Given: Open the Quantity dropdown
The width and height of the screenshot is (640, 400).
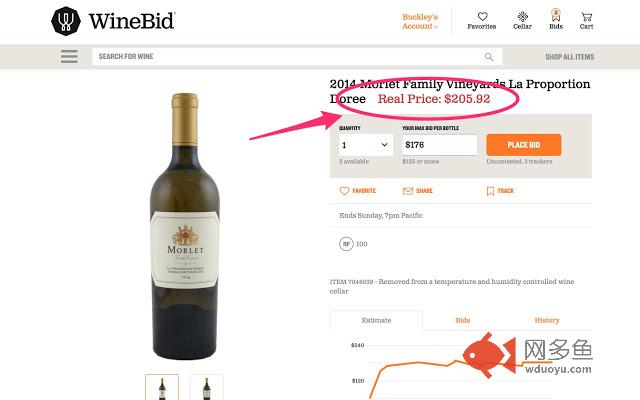Looking at the screenshot, I should 366,145.
